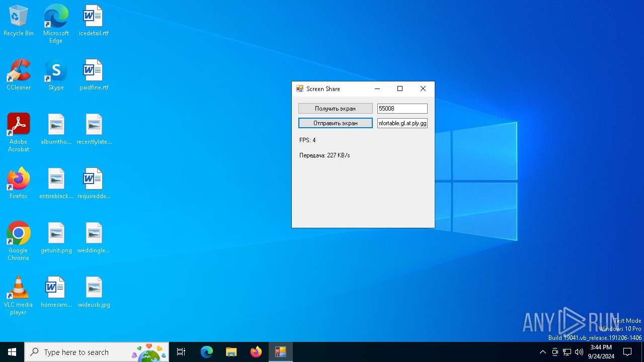The height and width of the screenshot is (362, 644).
Task: Select the VLC media player desktop shortcut
Action: coord(19,296)
